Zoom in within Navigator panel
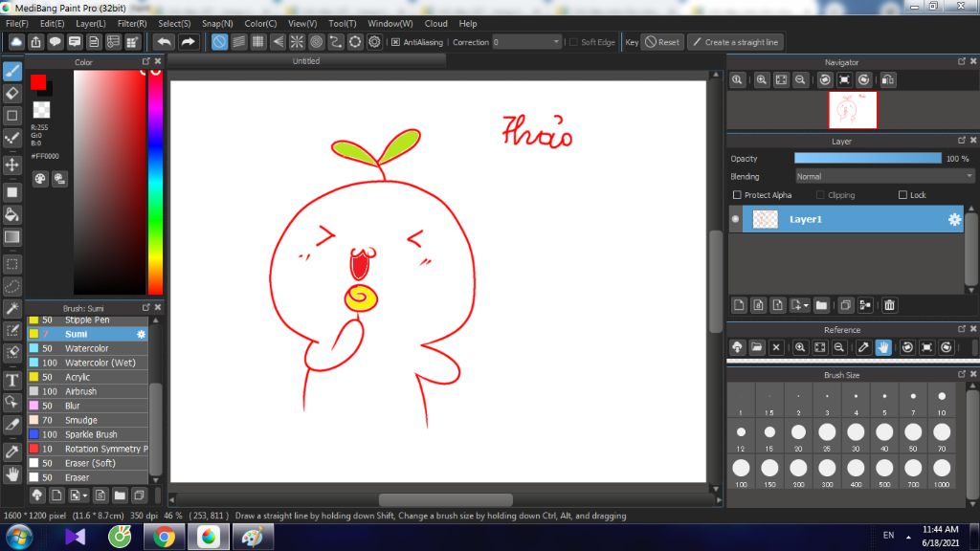Image resolution: width=980 pixels, height=551 pixels. (x=761, y=79)
